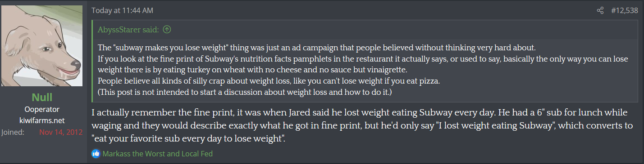
Task: Click the blue thumbs-up reaction icon
Action: click(96, 154)
